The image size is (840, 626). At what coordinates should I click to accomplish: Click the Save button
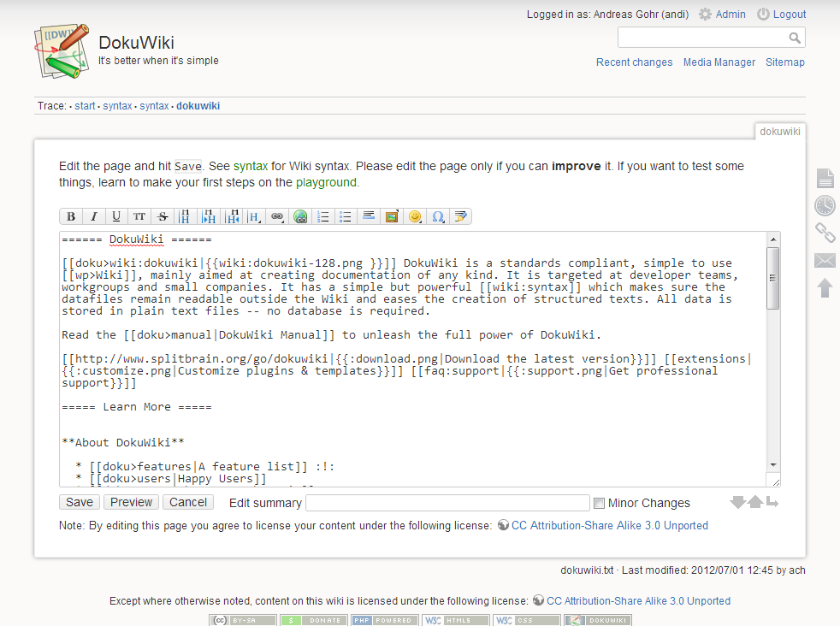(x=79, y=502)
